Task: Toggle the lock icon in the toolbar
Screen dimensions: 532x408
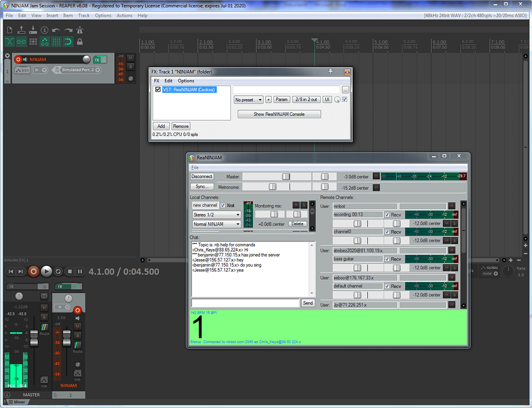Action: click(x=80, y=41)
